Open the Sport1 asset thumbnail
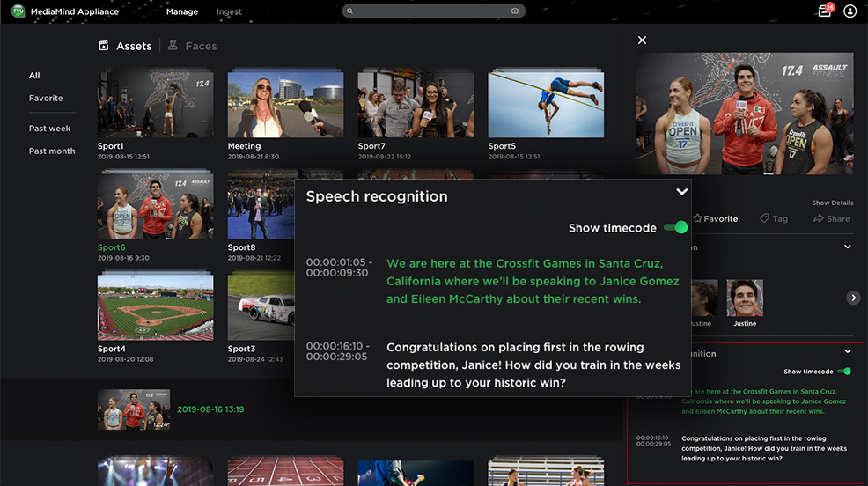Viewport: 868px width, 486px height. click(156, 103)
